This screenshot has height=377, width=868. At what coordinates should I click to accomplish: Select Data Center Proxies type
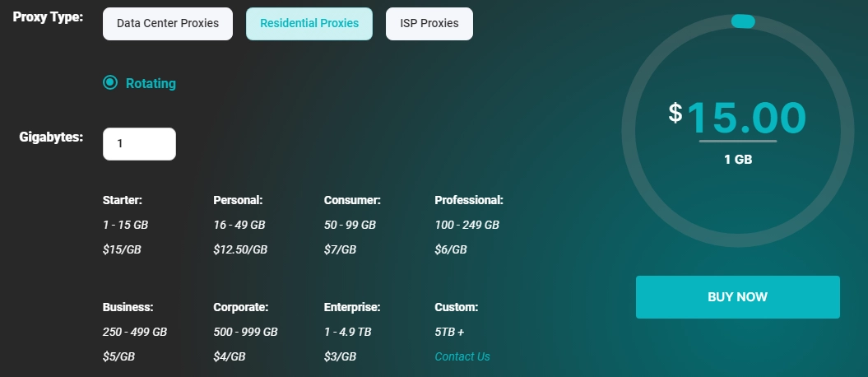(168, 24)
